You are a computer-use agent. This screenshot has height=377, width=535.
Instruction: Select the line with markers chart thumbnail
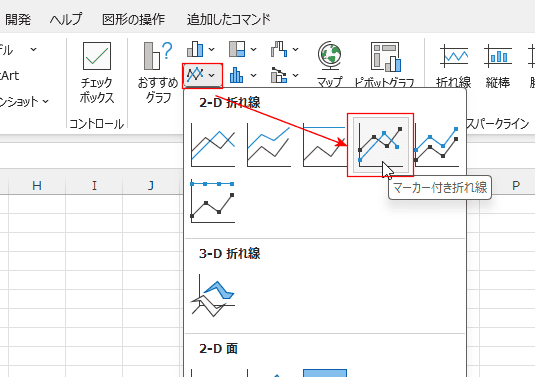click(380, 145)
